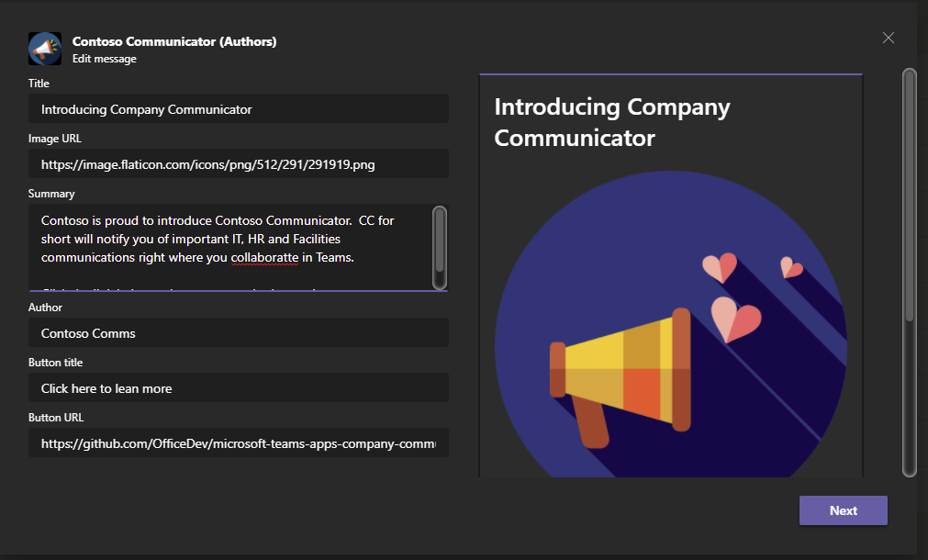Click the Title input field

pos(239,108)
